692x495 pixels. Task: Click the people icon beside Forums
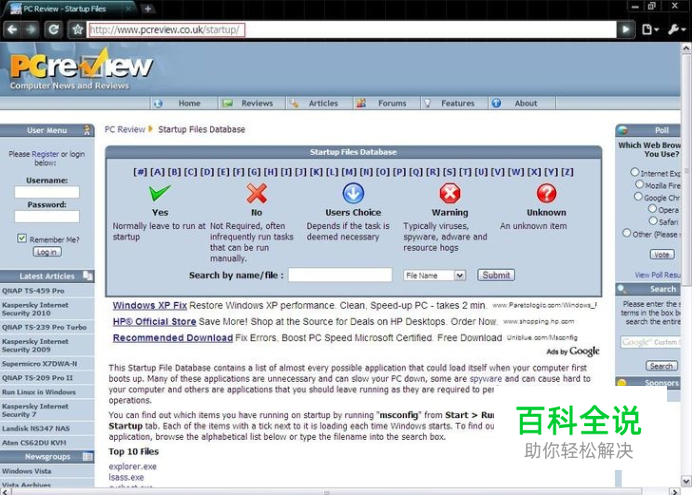click(x=361, y=103)
